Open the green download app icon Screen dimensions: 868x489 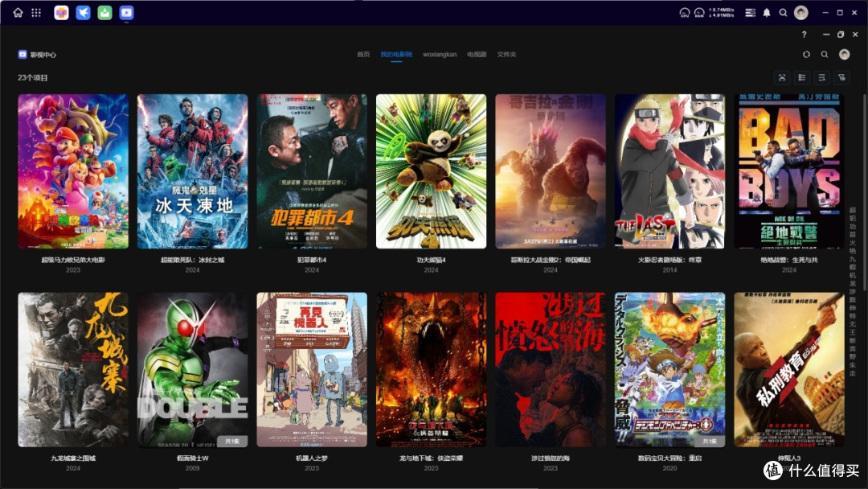[x=104, y=12]
